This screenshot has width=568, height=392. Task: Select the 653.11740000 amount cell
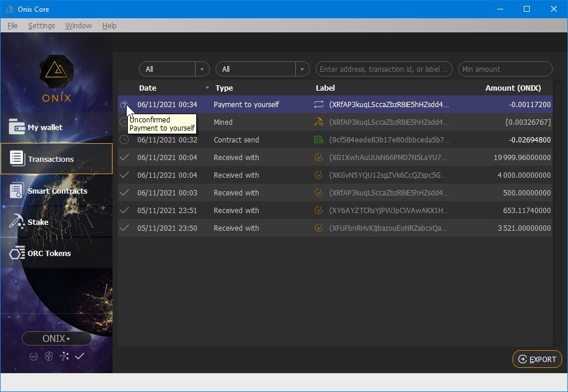pos(527,210)
